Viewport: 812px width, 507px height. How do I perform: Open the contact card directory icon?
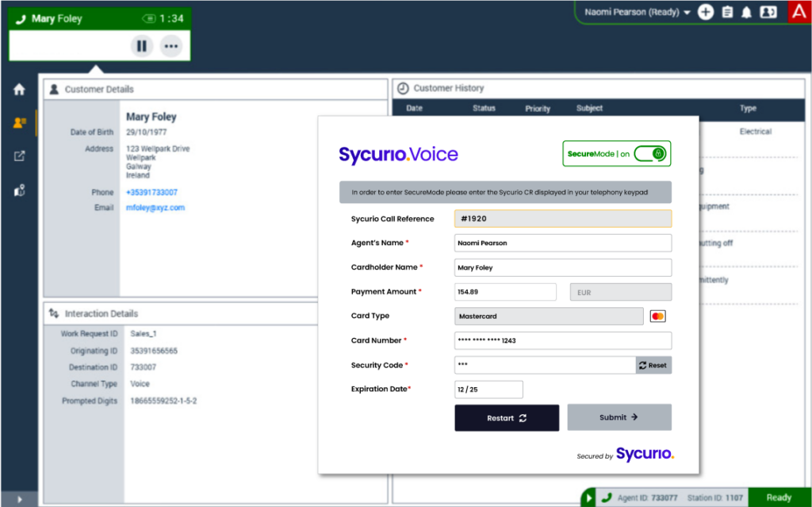tap(768, 12)
